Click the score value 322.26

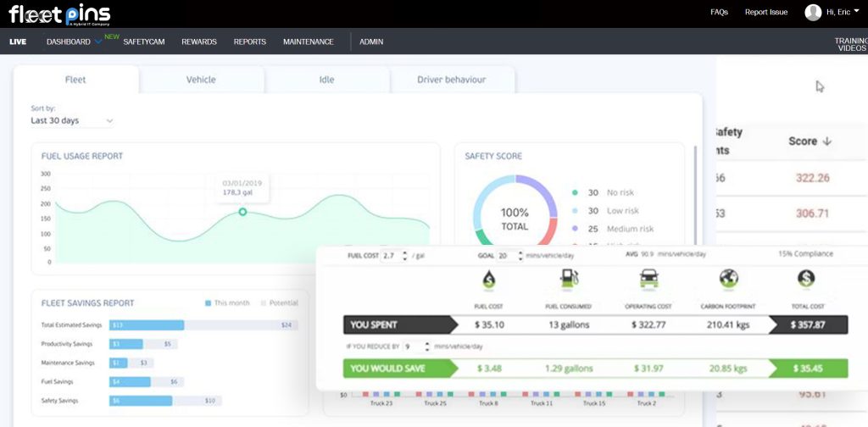pyautogui.click(x=813, y=178)
